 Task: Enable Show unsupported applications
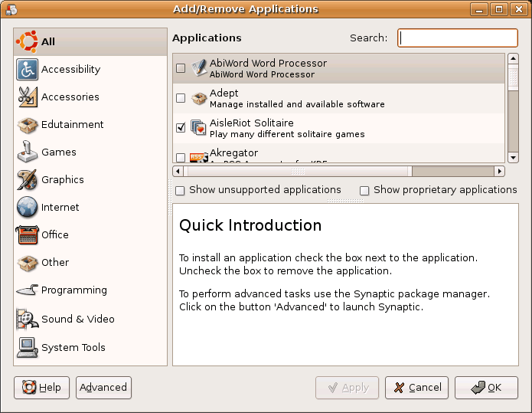click(180, 191)
